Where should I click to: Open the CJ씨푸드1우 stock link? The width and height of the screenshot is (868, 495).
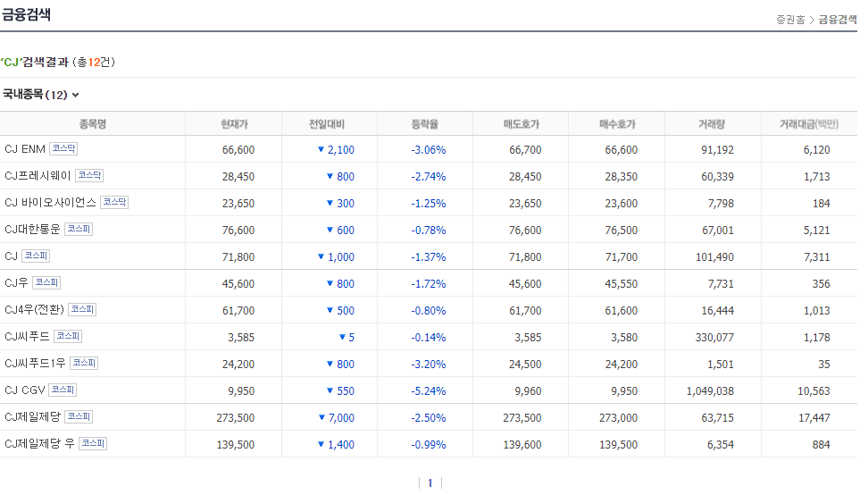click(35, 364)
